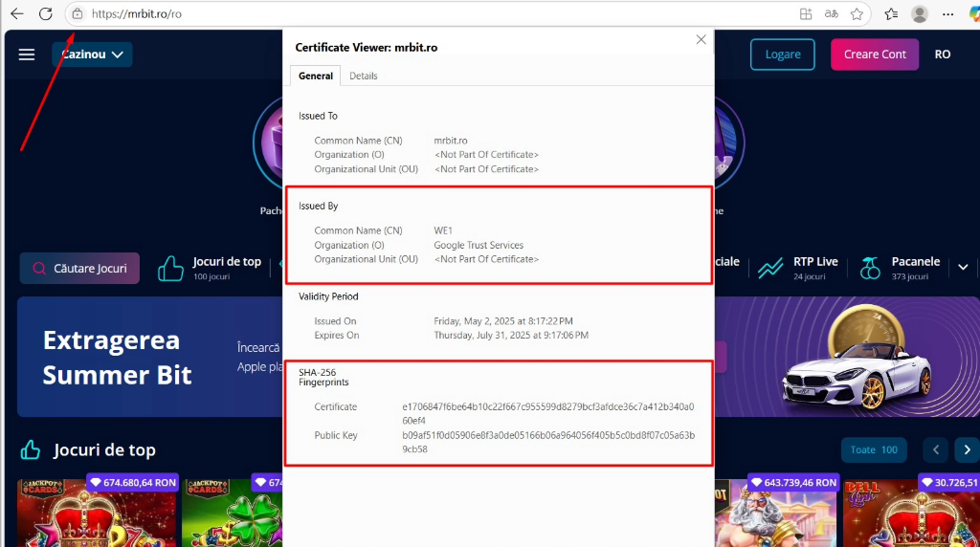
Task: Click the Toate 100 button
Action: tap(874, 449)
